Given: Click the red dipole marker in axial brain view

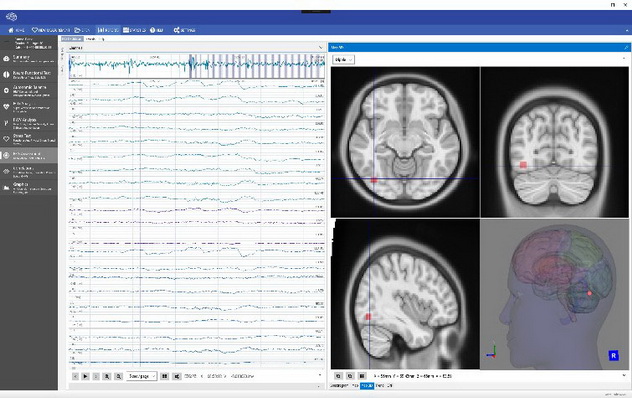Looking at the screenshot, I should [x=374, y=180].
